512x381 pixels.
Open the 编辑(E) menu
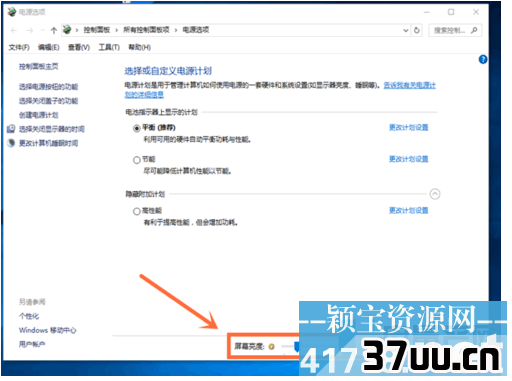click(x=49, y=47)
